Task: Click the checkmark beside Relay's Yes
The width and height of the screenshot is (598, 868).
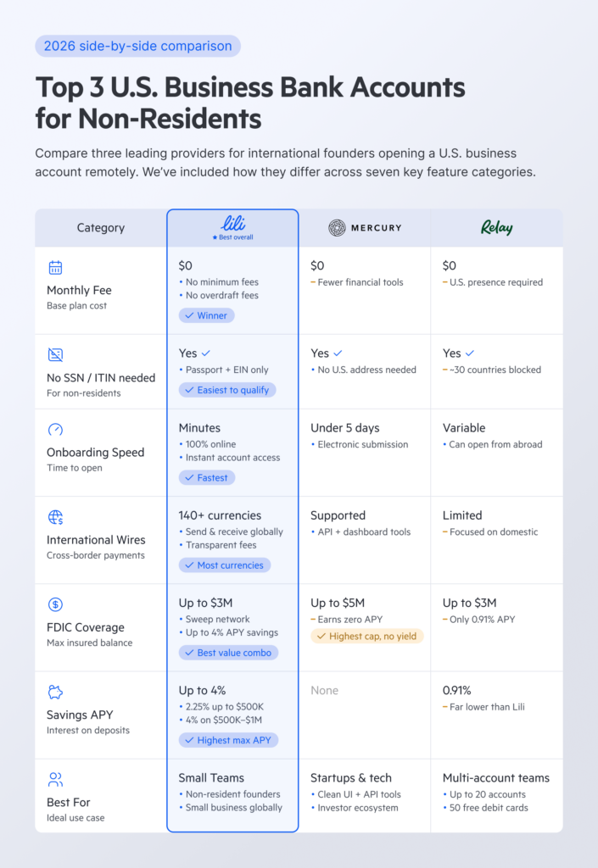Action: 470,353
